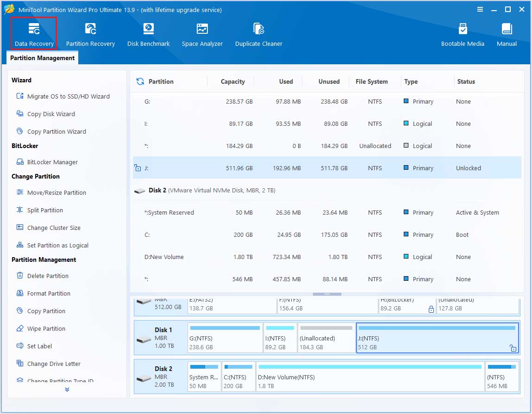532x414 pixels.
Task: Click BitLocker Manager link
Action: tap(52, 162)
